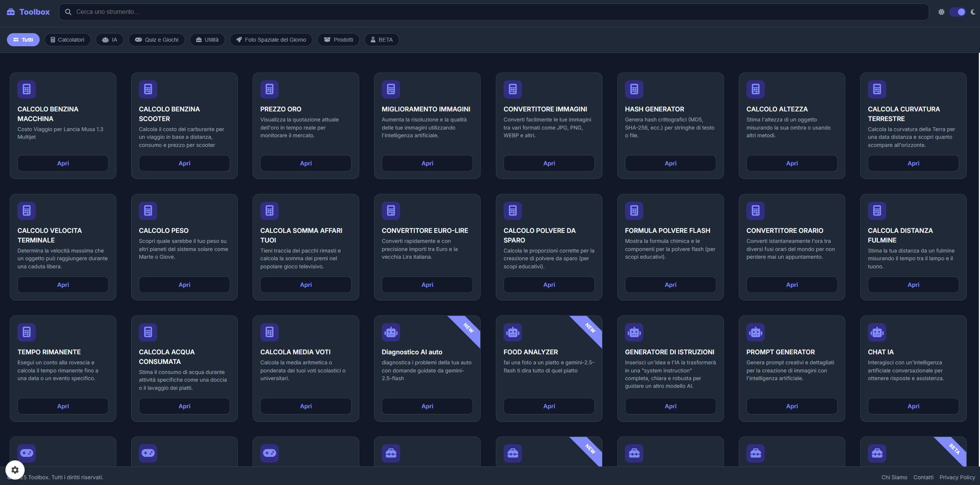Click the gear button in the bottom-left corner
Screen dimensions: 980x485
coord(15,470)
